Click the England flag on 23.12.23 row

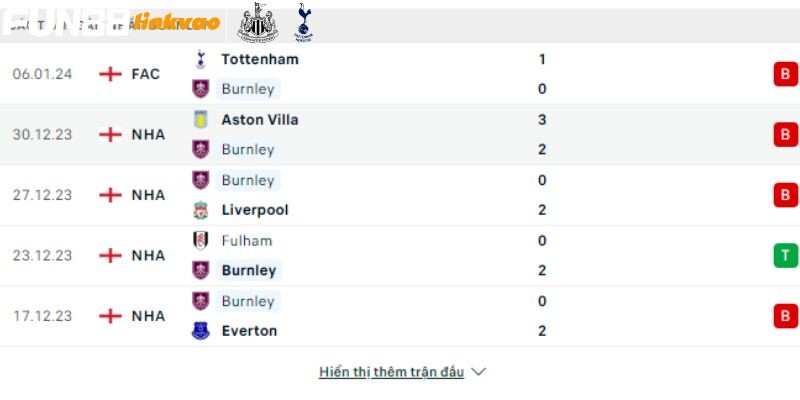click(110, 256)
